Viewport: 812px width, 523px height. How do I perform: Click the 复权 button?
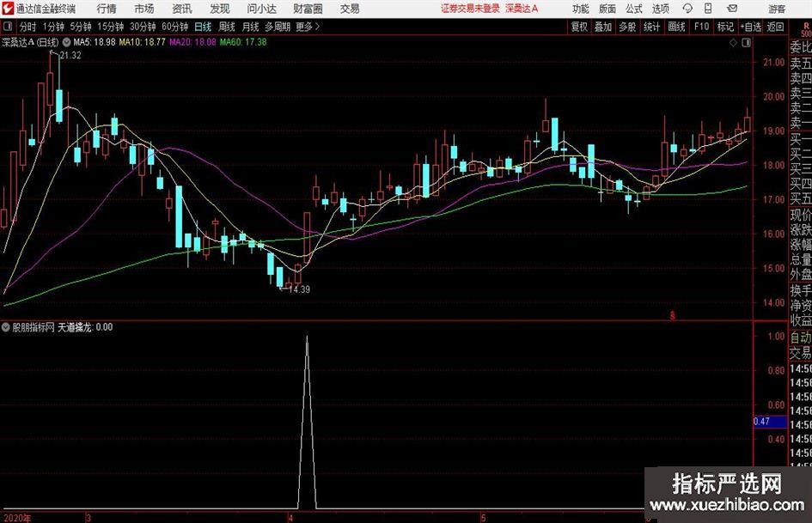579,27
